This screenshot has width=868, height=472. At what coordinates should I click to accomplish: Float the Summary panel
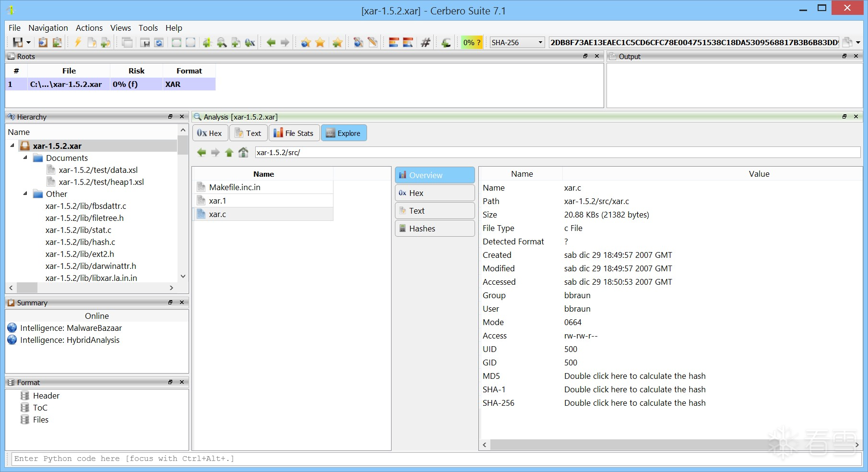point(170,303)
